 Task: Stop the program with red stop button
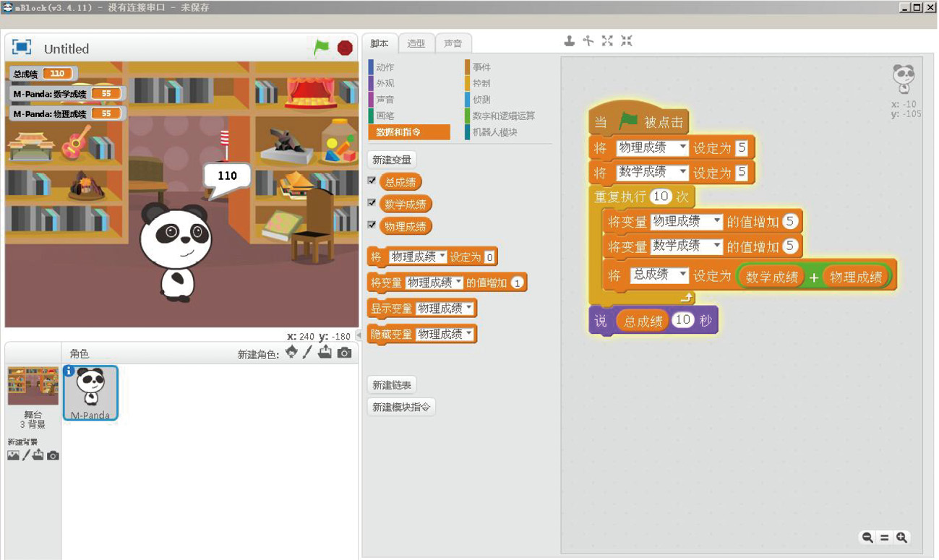click(345, 48)
